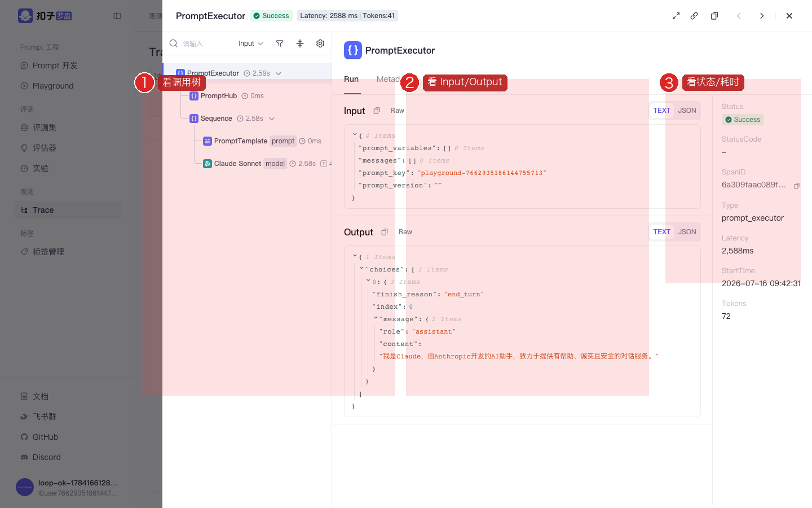This screenshot has width=812, height=508.
Task: Open Playground in the sidebar
Action: point(68,86)
